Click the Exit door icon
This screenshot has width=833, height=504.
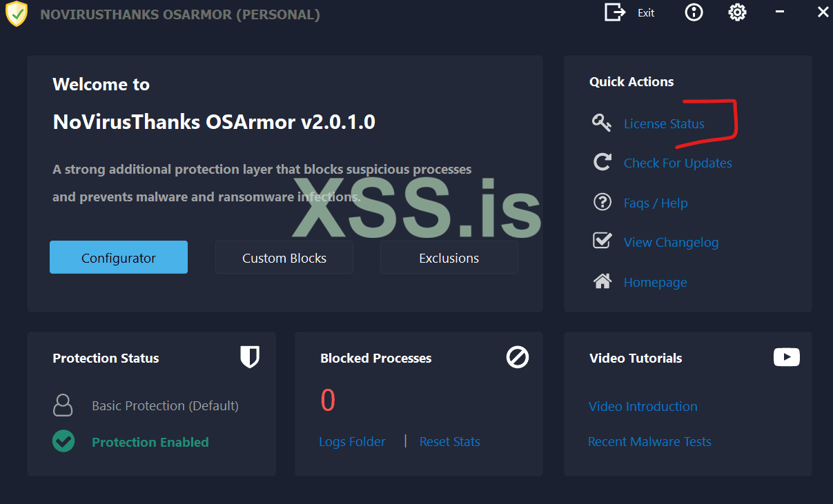614,12
